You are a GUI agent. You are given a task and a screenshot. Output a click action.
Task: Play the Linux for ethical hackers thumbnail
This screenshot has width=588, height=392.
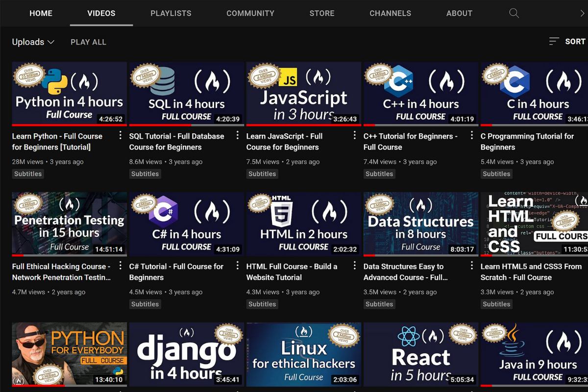303,354
